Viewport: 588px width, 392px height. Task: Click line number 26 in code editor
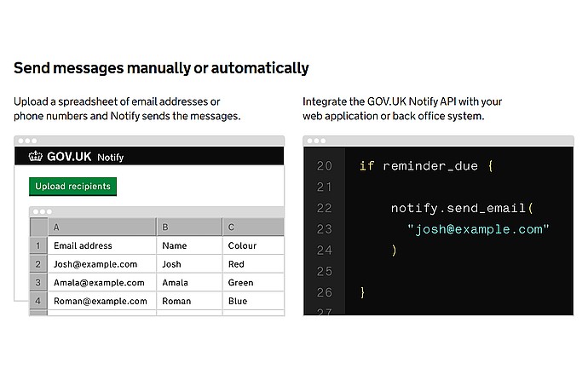click(x=325, y=292)
